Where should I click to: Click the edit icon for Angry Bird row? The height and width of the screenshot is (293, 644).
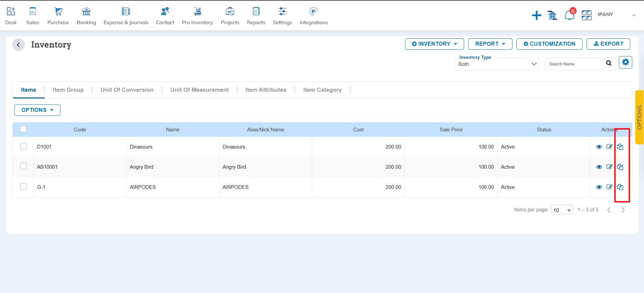point(609,167)
